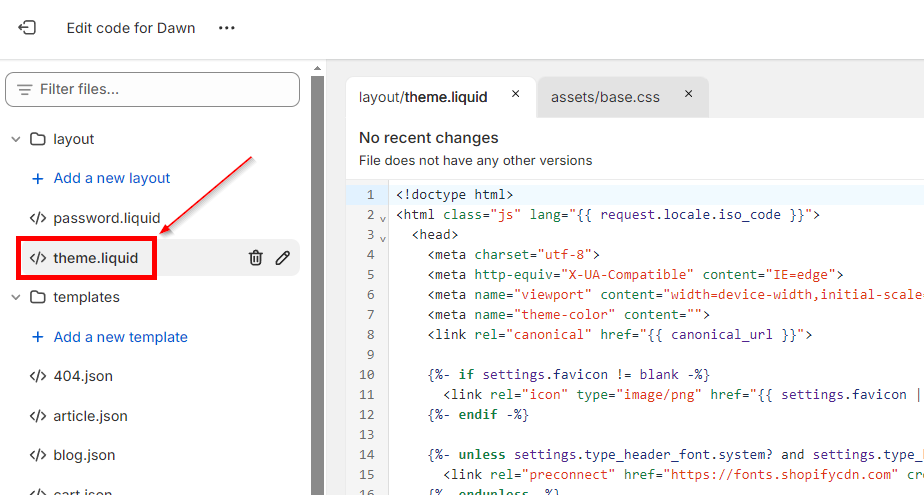Click the plus icon beside Add a new template

(38, 337)
